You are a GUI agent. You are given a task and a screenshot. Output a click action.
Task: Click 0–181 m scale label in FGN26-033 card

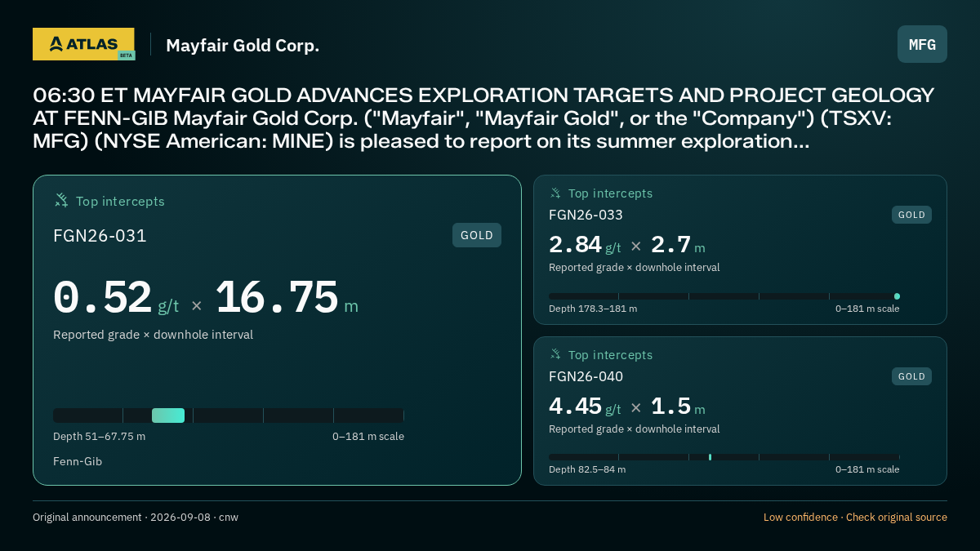pyautogui.click(x=867, y=309)
